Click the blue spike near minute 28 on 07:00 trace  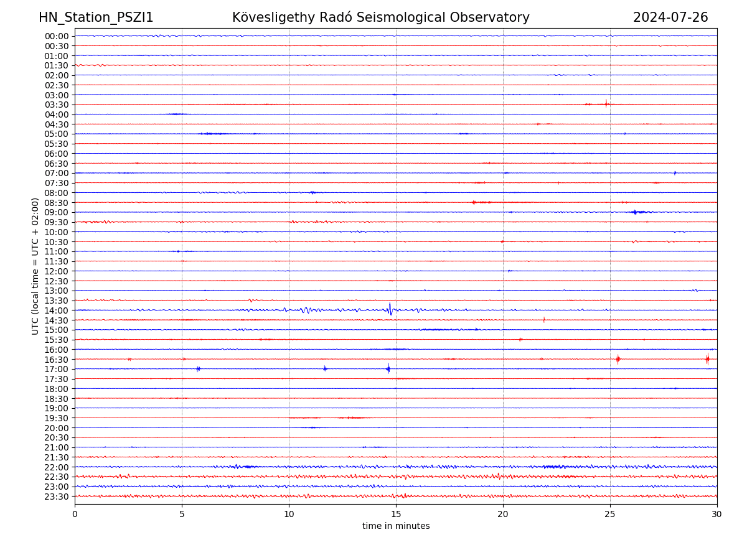coord(675,173)
